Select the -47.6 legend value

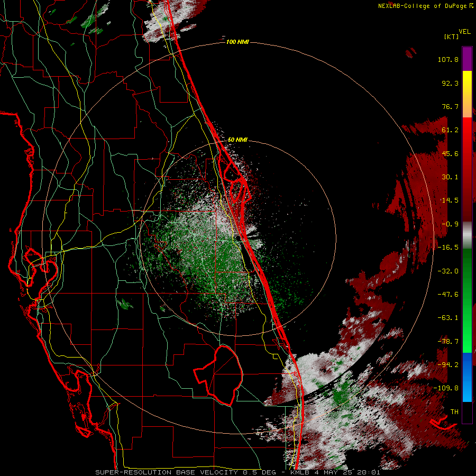click(448, 295)
